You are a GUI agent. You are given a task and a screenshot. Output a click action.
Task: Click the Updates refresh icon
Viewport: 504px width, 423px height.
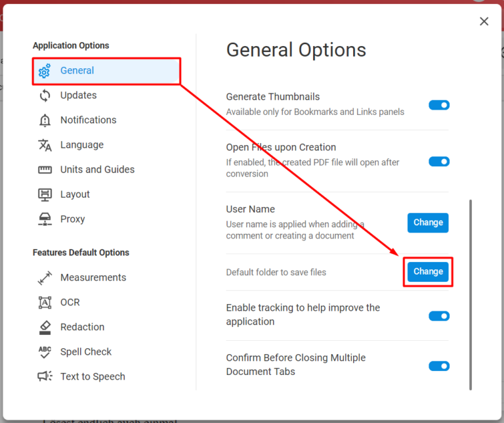(x=45, y=96)
